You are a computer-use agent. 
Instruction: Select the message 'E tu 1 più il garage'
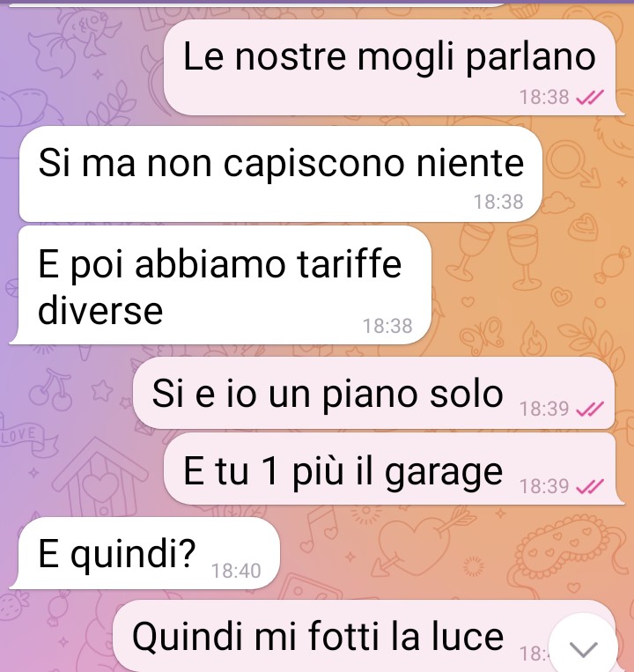[x=393, y=469]
